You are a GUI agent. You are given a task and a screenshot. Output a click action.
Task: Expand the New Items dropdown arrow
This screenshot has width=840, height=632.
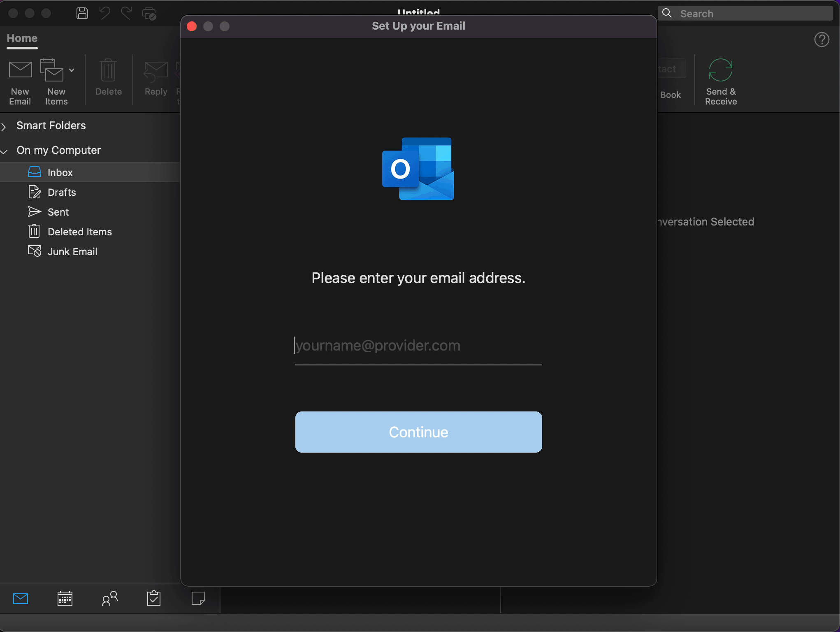coord(72,70)
